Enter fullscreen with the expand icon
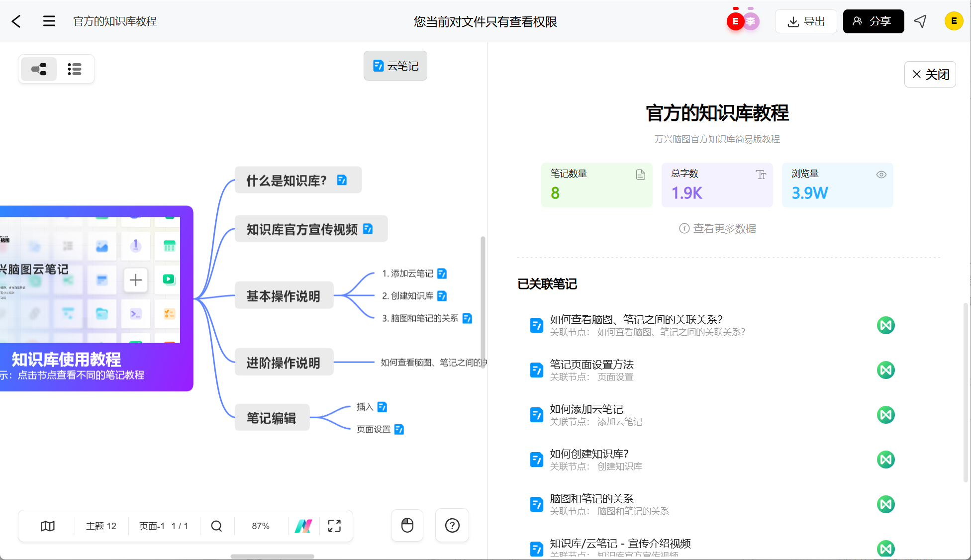 [334, 526]
